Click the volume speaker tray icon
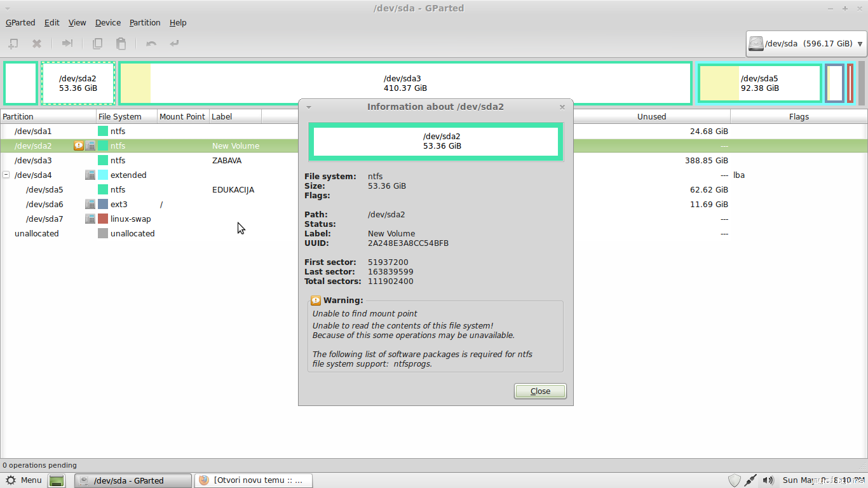This screenshot has height=488, width=868. 768,480
